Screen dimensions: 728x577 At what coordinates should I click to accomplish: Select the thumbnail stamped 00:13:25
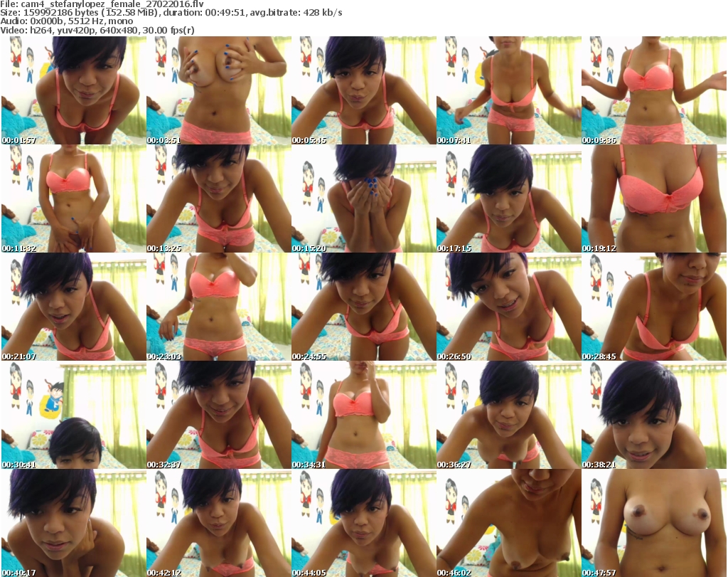(x=219, y=198)
